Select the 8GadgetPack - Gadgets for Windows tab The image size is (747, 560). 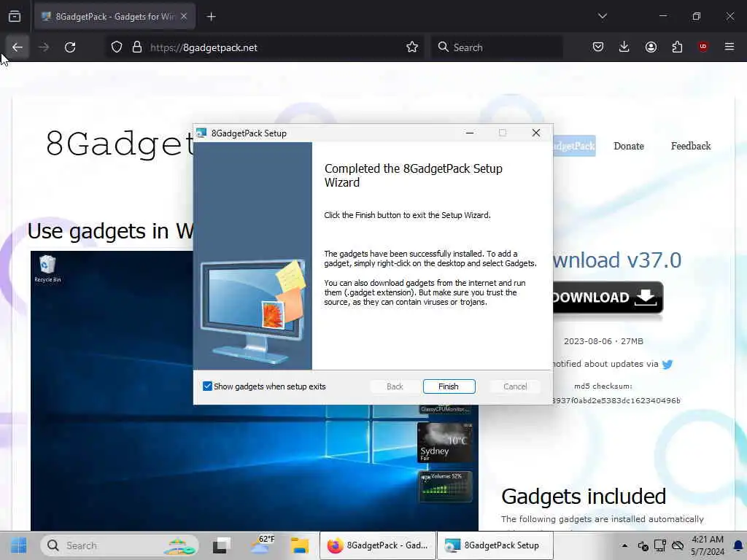point(115,17)
